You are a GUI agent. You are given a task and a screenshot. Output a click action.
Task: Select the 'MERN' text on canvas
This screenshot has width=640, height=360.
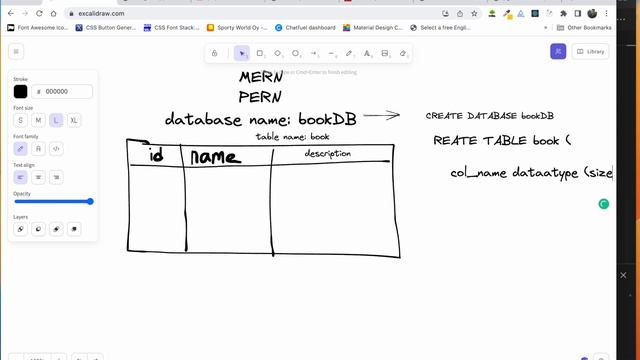tap(261, 77)
